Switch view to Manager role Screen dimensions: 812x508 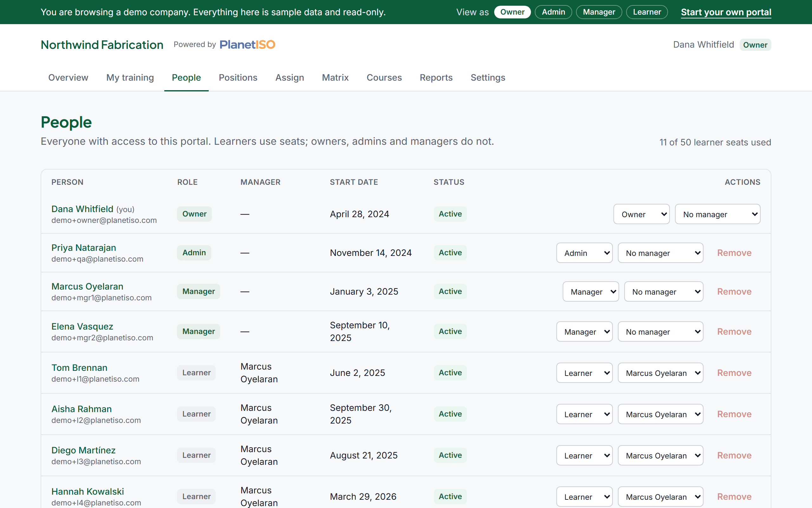(599, 12)
